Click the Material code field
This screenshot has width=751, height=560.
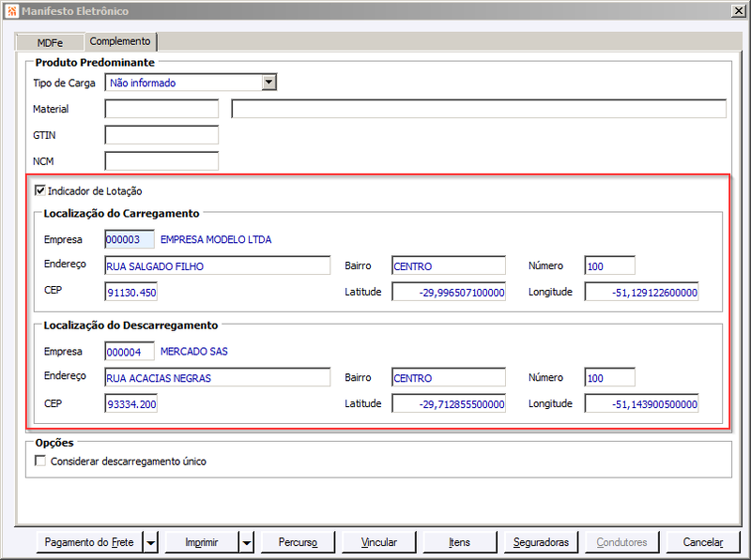coord(161,109)
